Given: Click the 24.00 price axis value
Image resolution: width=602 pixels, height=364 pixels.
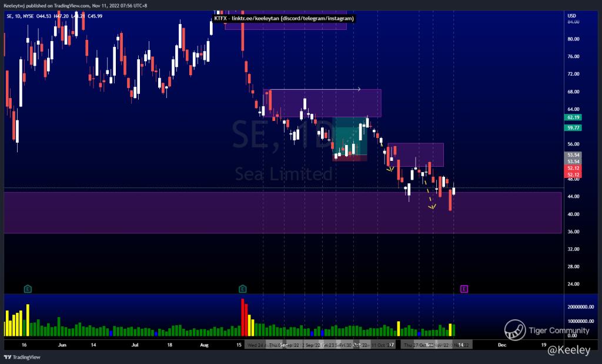Looking at the screenshot, I should tap(573, 284).
